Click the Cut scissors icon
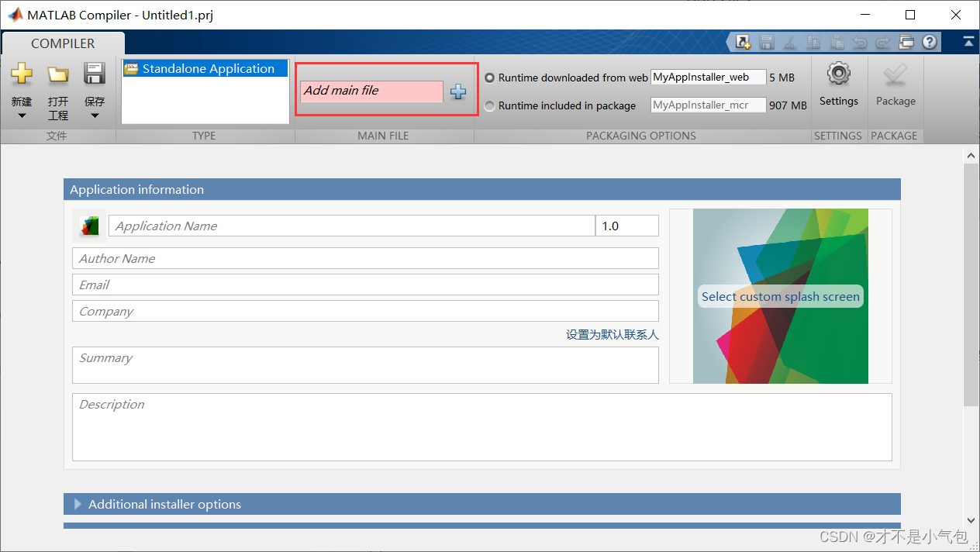Image resolution: width=980 pixels, height=552 pixels. (790, 43)
